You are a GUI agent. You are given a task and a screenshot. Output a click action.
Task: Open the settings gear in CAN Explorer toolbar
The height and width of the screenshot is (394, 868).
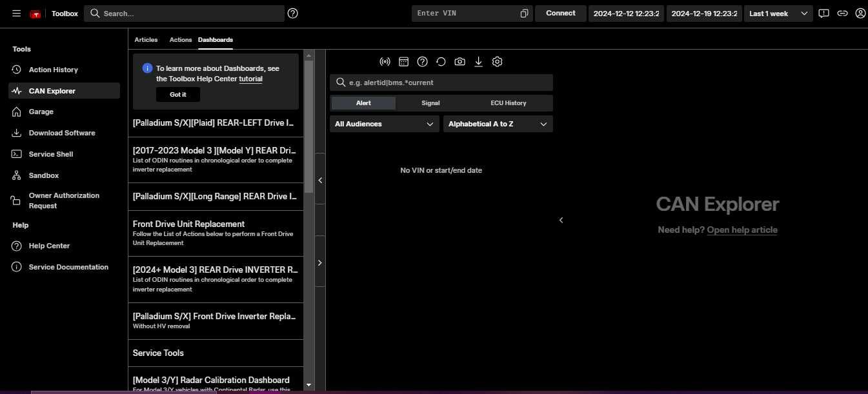tap(497, 62)
